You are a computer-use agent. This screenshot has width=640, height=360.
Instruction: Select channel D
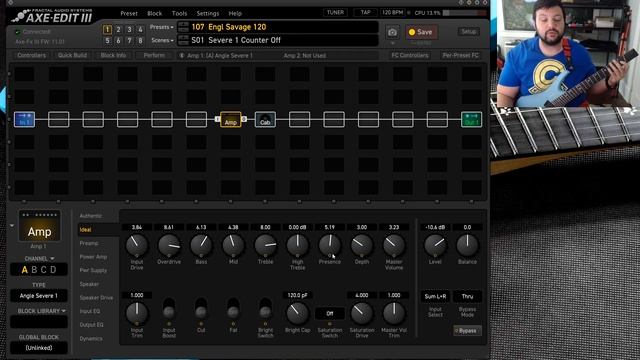pos(53,270)
